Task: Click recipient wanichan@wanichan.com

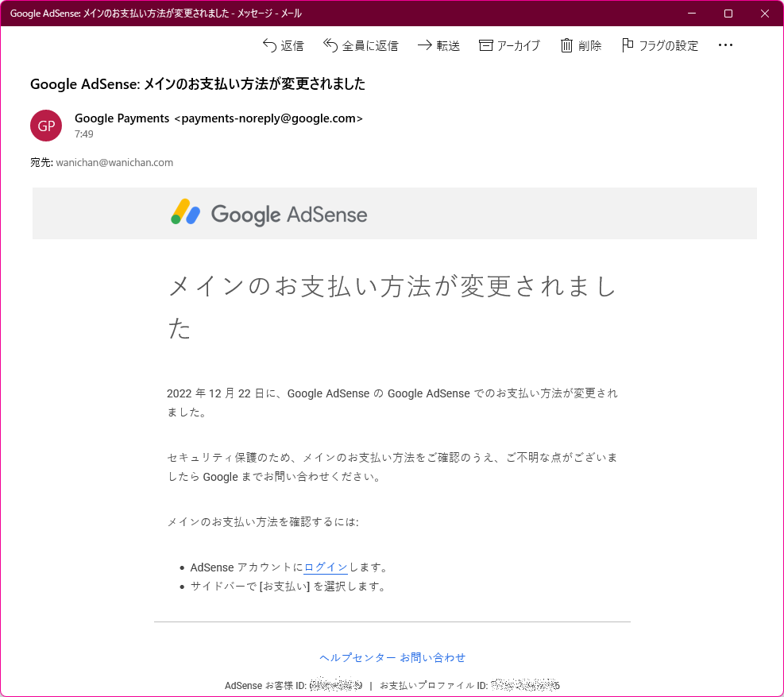Action: (x=114, y=163)
